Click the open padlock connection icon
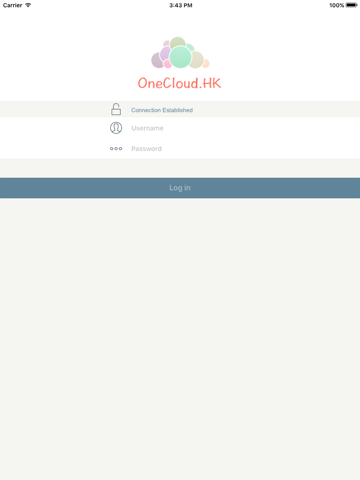Image resolution: width=360 pixels, height=480 pixels. (116, 109)
